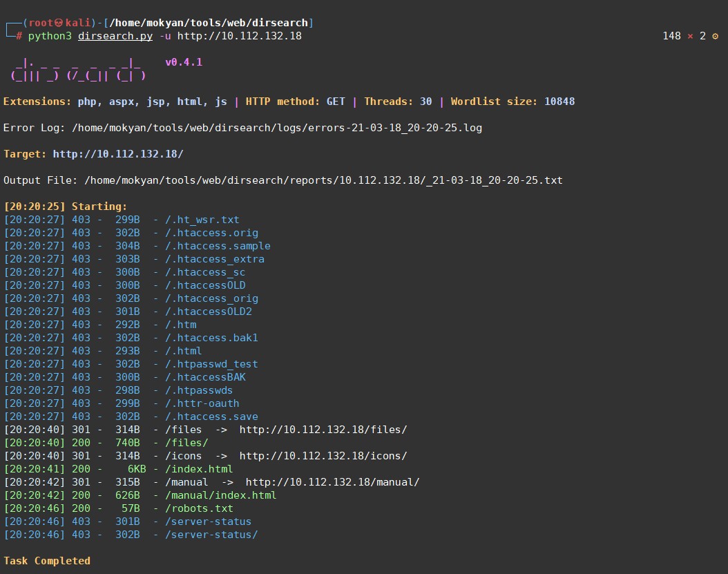Open redirect link http://10.112.132.18/icons/
Image resolution: width=728 pixels, height=574 pixels.
coord(323,456)
